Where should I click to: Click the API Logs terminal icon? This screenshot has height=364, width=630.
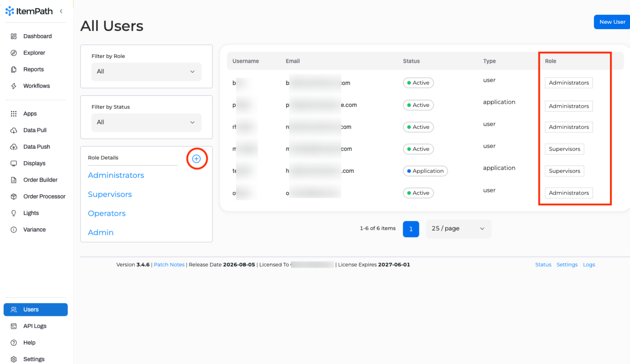pyautogui.click(x=13, y=326)
